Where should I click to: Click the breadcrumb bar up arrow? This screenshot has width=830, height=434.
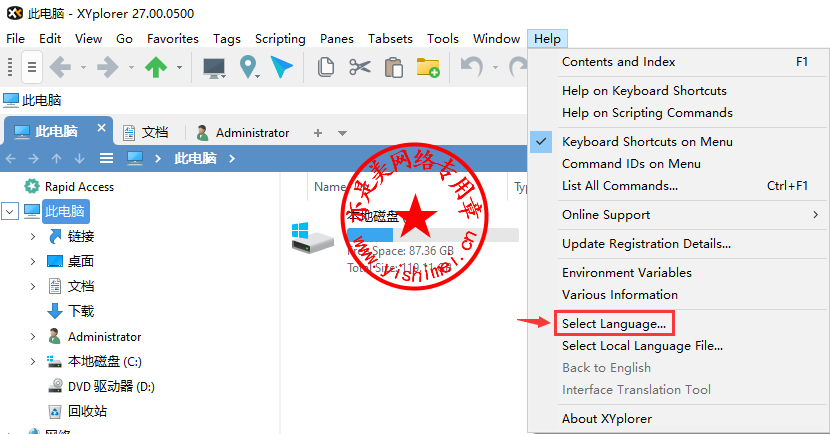click(x=57, y=158)
